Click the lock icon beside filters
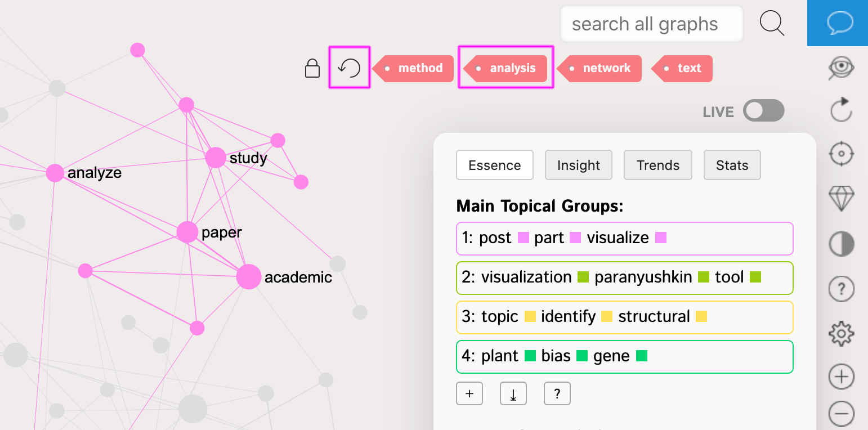This screenshot has width=868, height=430. [312, 68]
